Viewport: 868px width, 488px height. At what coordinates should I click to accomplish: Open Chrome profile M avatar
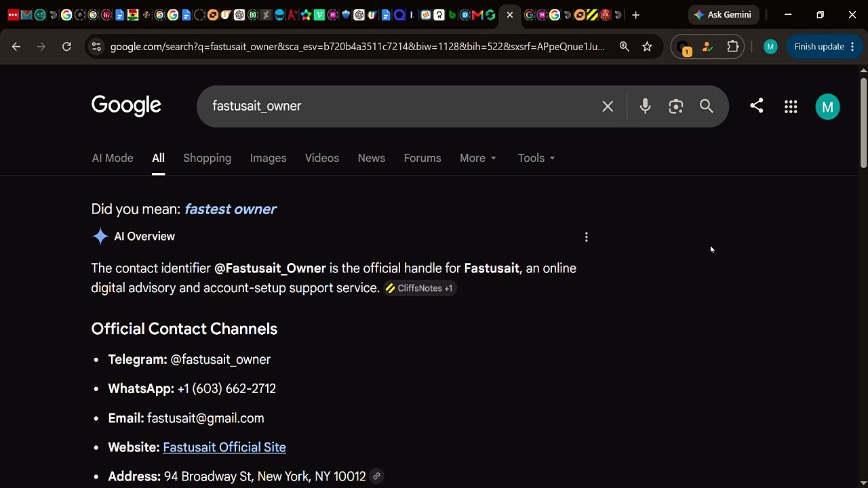coord(770,47)
